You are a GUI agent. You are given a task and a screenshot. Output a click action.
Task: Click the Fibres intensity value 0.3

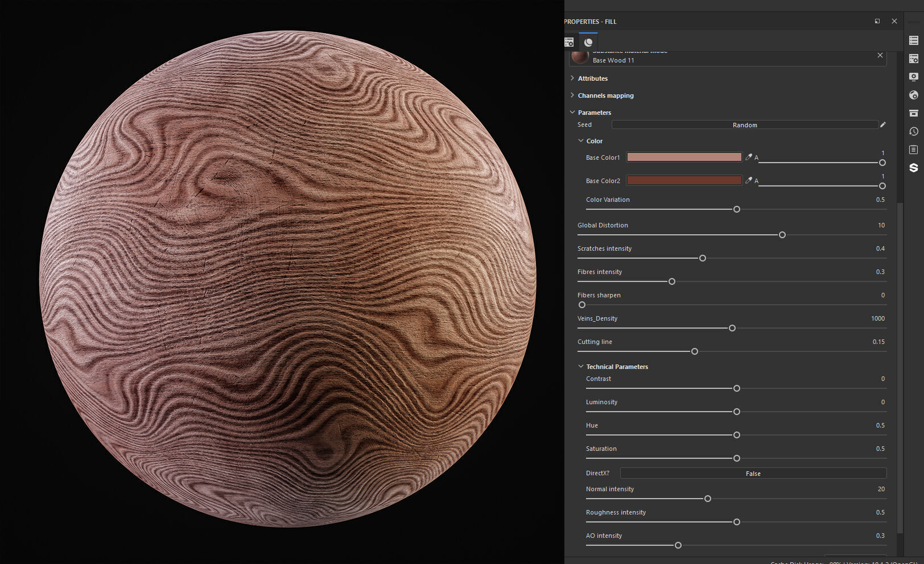tap(880, 272)
